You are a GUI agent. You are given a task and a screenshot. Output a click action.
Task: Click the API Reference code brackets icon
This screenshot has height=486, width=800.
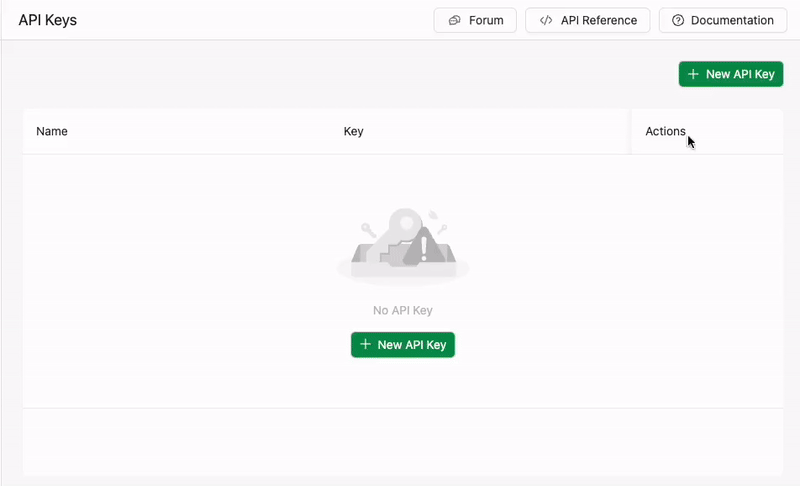tap(546, 20)
